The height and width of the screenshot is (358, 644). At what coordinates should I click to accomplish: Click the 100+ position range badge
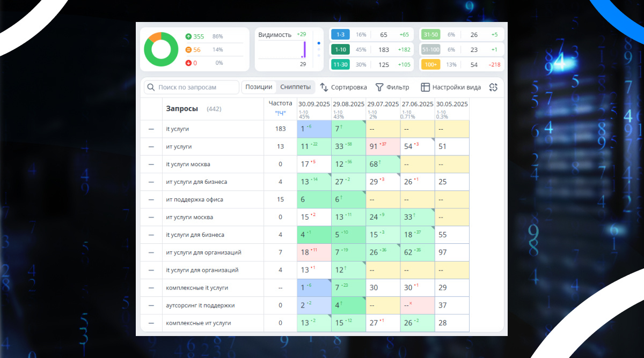pyautogui.click(x=430, y=65)
